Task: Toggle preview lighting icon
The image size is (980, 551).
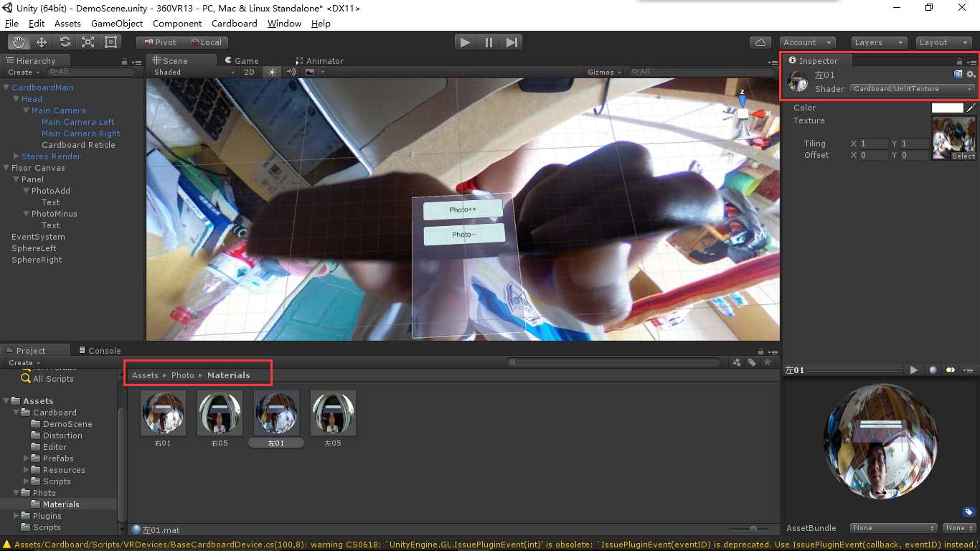Action: 951,370
